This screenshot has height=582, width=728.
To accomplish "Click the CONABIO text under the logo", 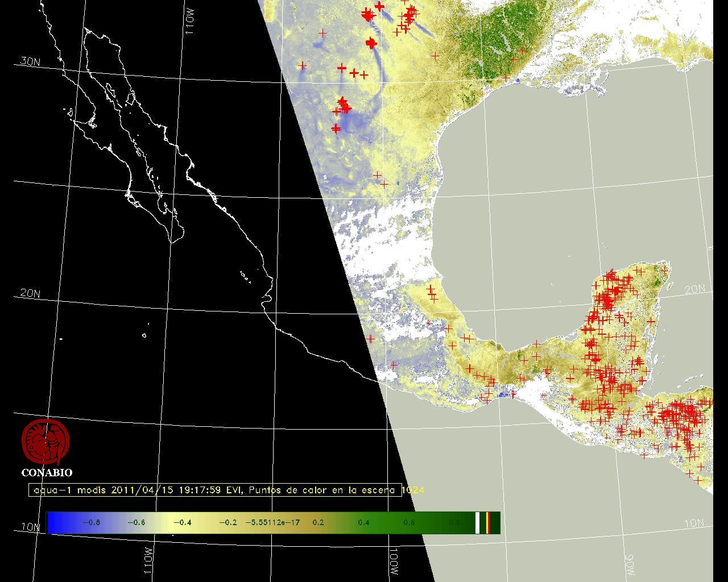I will 47,472.
